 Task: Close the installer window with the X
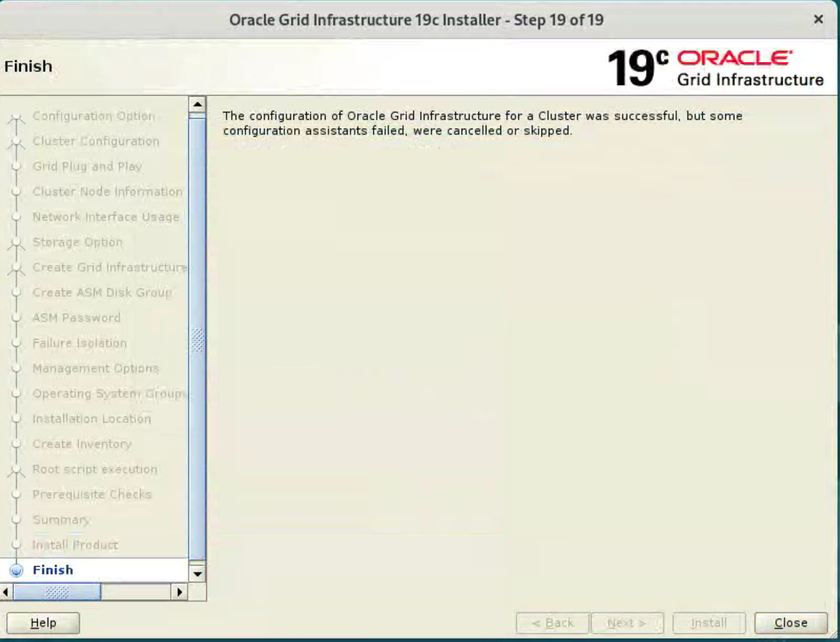[x=818, y=20]
